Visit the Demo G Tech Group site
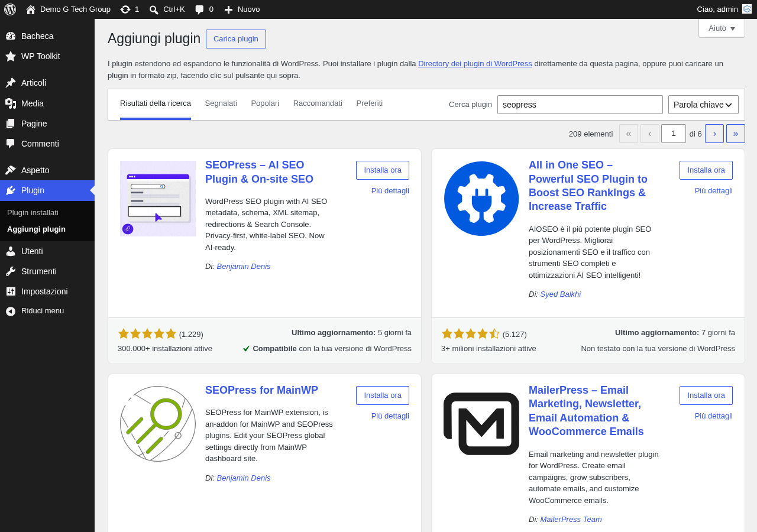This screenshot has height=532, width=757. click(x=68, y=9)
